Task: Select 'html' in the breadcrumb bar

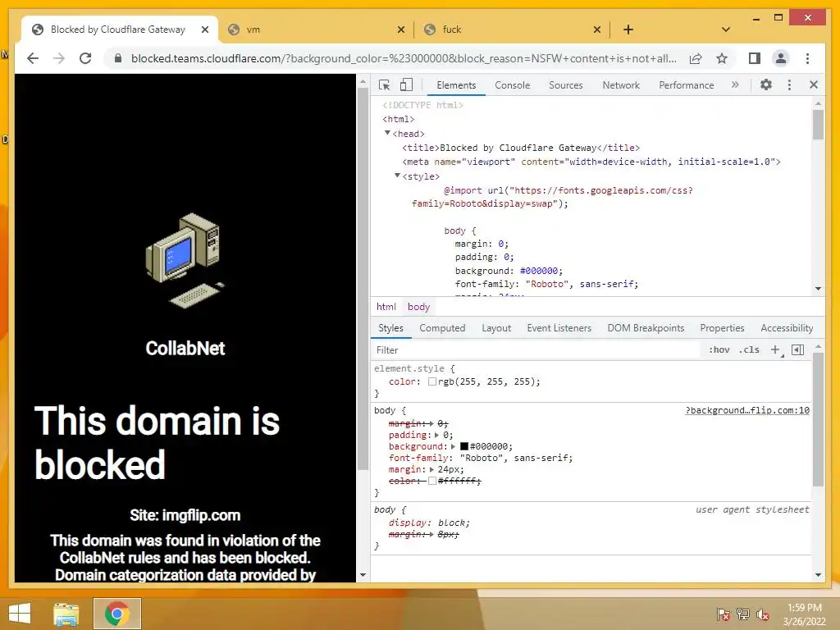Action: click(386, 307)
